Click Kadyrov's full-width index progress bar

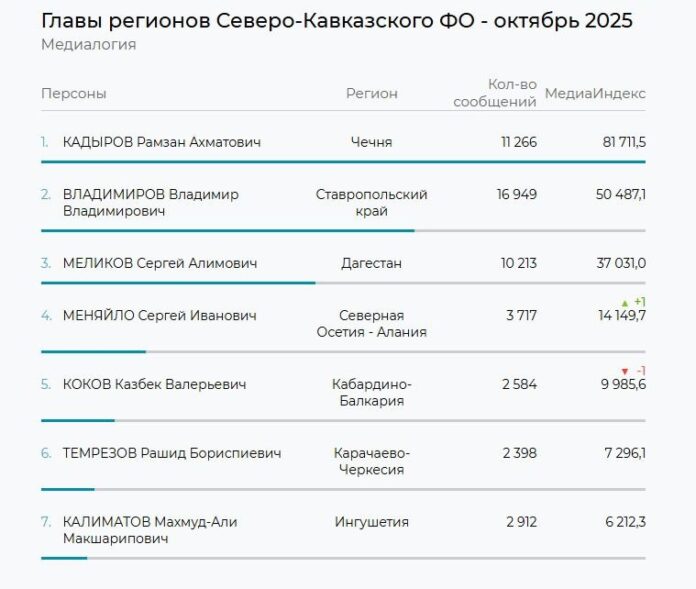coord(343,162)
